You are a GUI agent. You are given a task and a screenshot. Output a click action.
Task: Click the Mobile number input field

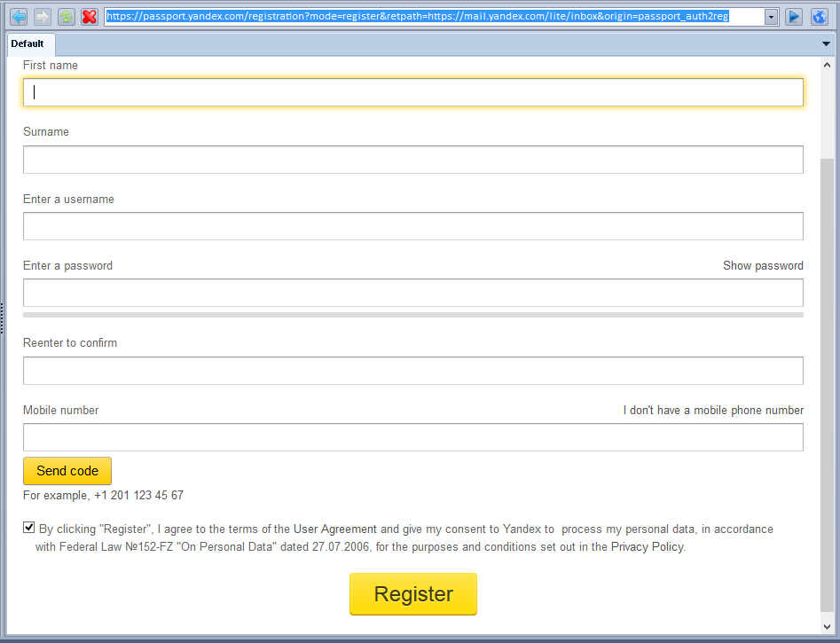coord(412,437)
